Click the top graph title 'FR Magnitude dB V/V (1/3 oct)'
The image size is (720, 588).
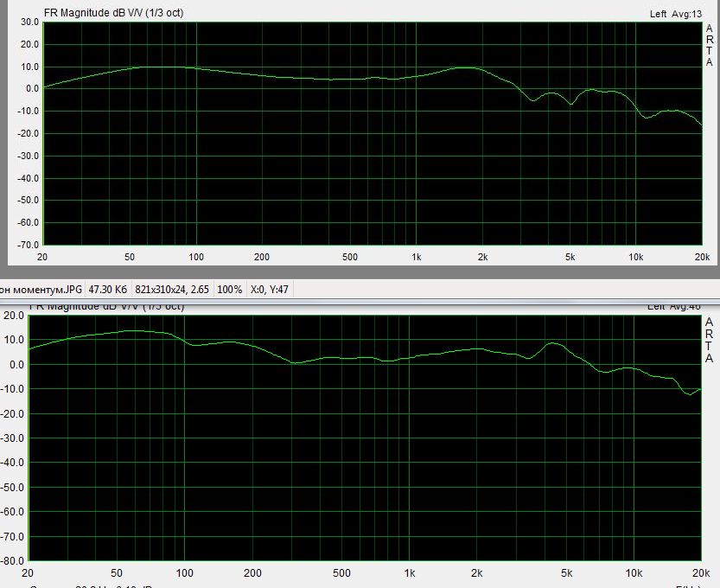pyautogui.click(x=113, y=13)
